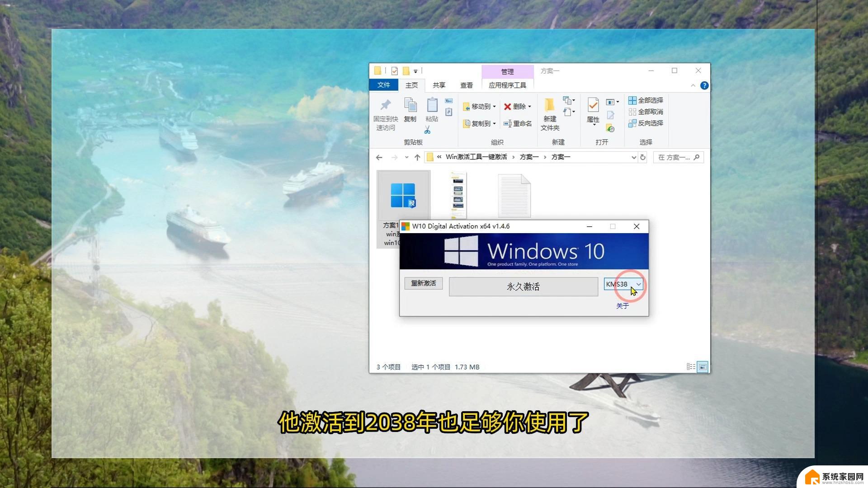Image resolution: width=868 pixels, height=488 pixels.
Task: Click the Edit file icon in Open group
Action: [x=610, y=115]
